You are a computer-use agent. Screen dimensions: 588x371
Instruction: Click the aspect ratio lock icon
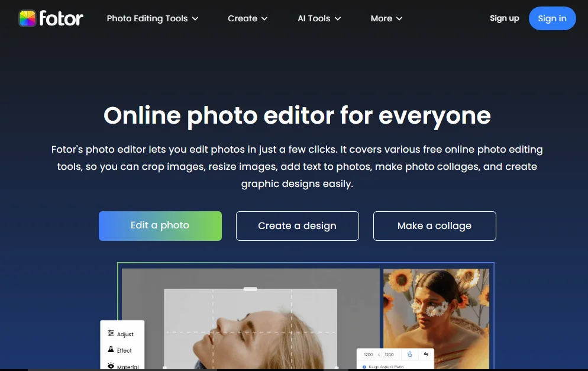point(409,354)
